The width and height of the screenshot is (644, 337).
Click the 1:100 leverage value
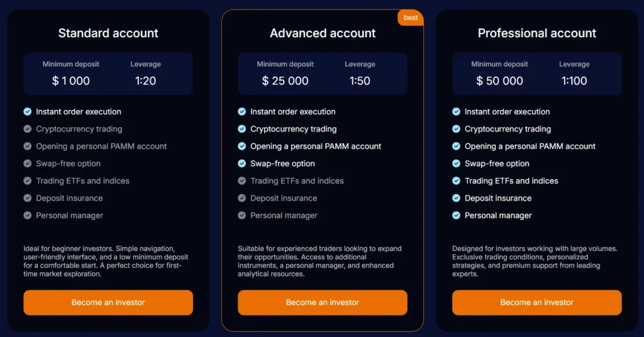pos(574,81)
